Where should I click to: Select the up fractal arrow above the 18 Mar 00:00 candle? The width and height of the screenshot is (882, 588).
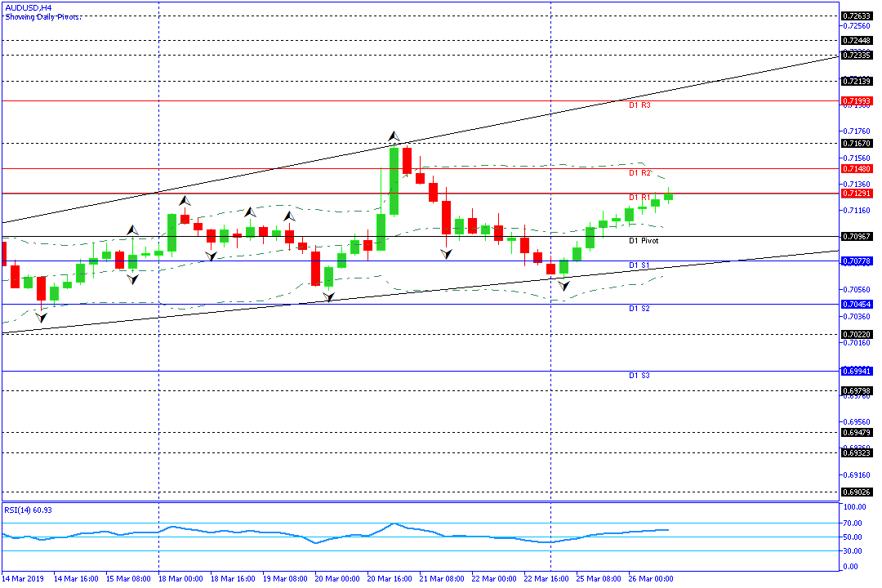point(185,200)
